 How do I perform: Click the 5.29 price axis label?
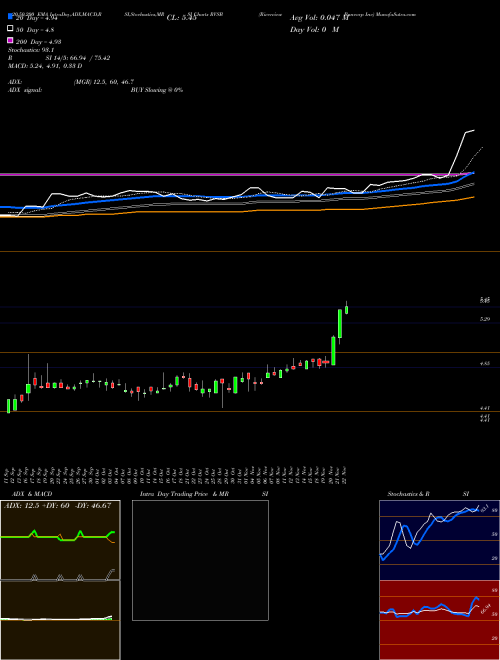485,319
